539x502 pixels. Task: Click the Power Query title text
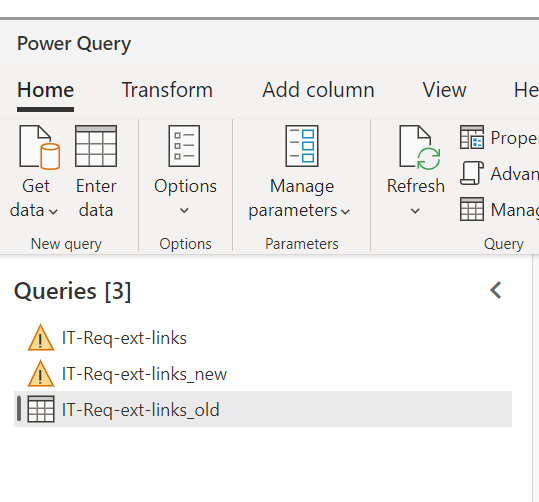pyautogui.click(x=74, y=44)
